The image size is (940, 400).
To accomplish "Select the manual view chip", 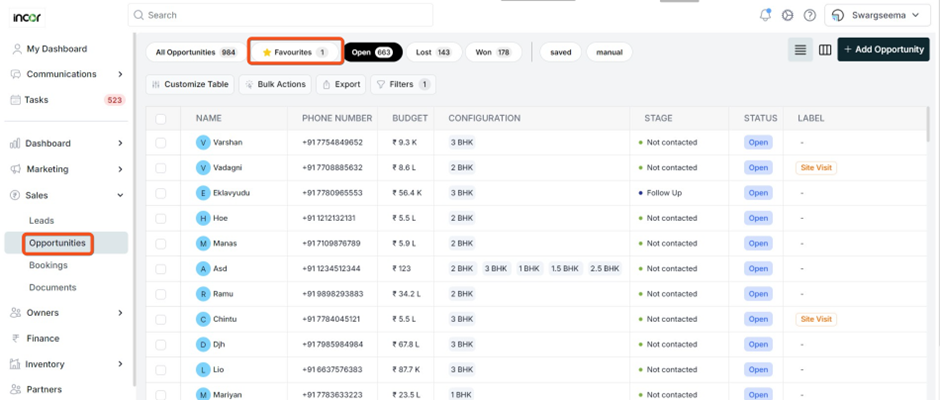I will pyautogui.click(x=609, y=52).
